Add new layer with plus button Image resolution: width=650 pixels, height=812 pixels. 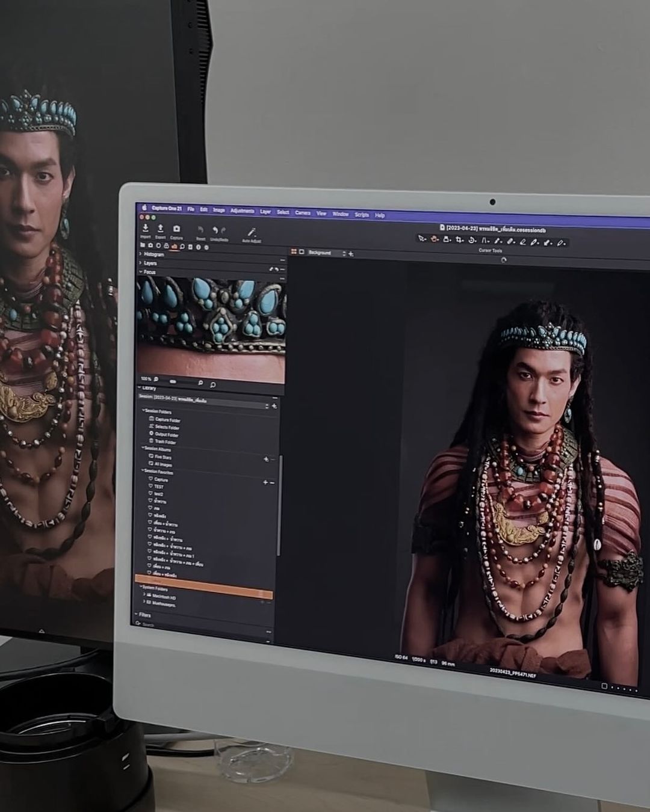tap(351, 254)
